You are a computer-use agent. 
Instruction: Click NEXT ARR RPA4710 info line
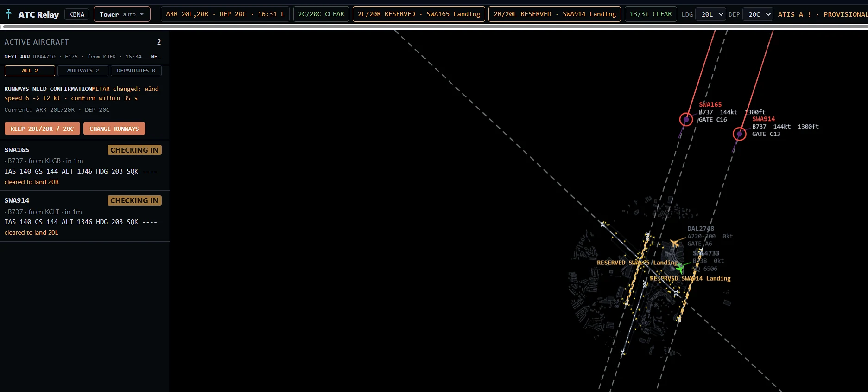(73, 57)
